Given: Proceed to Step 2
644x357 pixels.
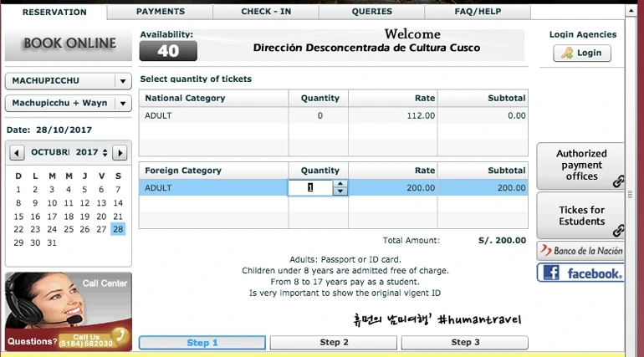Looking at the screenshot, I should pyautogui.click(x=334, y=343).
